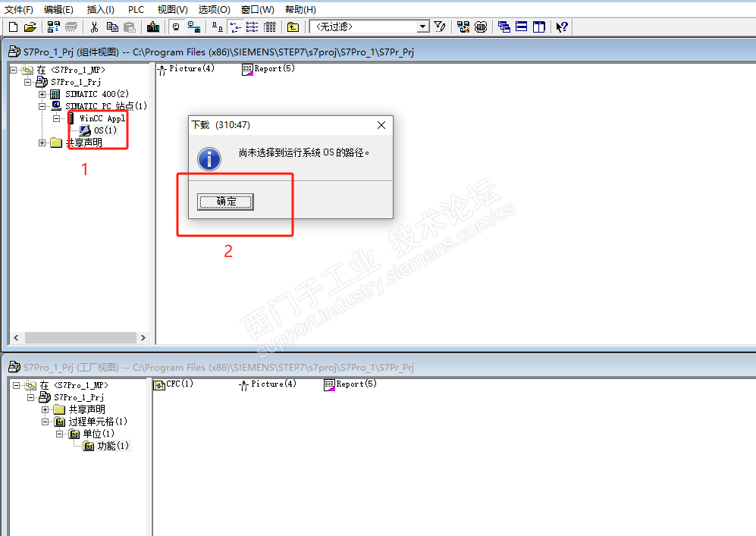The height and width of the screenshot is (536, 756).
Task: Click the Up One Level folder icon
Action: coord(293,27)
